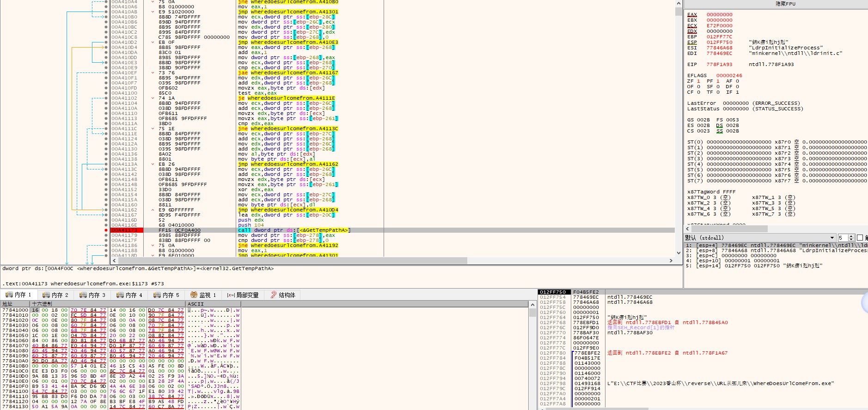Click the EFLAGS value 00000246
Screen dimensions: 868x410
(729, 76)
